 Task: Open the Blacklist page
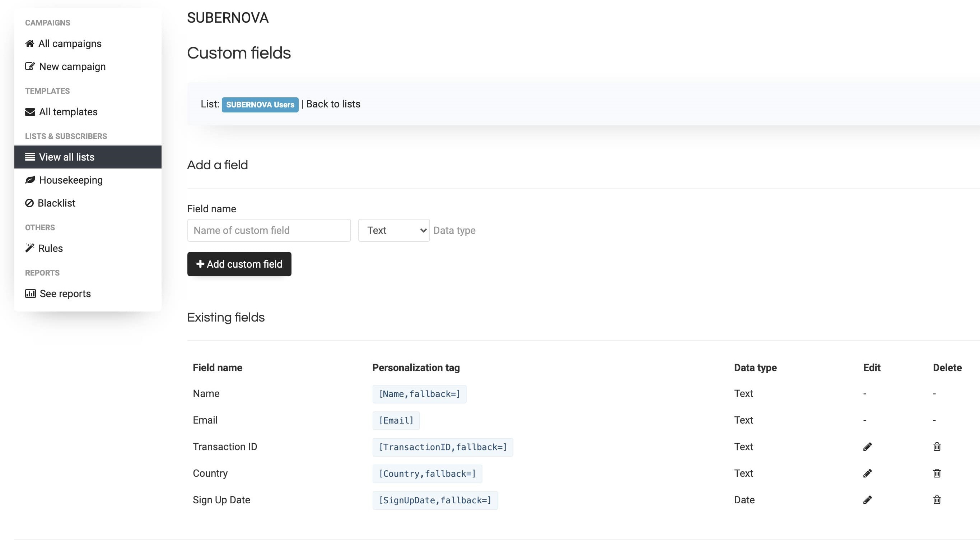pyautogui.click(x=88, y=203)
